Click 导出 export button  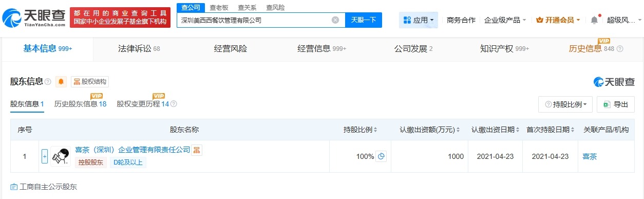point(615,104)
